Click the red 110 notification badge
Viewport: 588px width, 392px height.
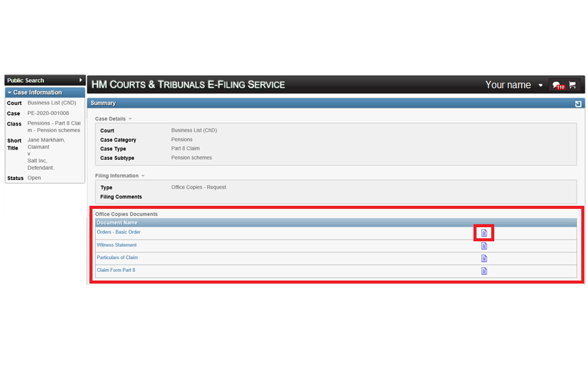tap(562, 88)
